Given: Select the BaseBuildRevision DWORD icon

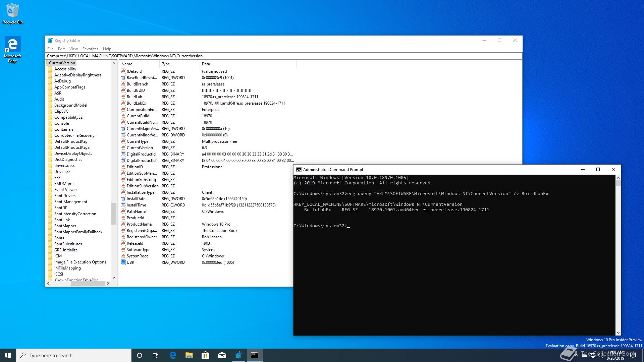Looking at the screenshot, I should [123, 78].
